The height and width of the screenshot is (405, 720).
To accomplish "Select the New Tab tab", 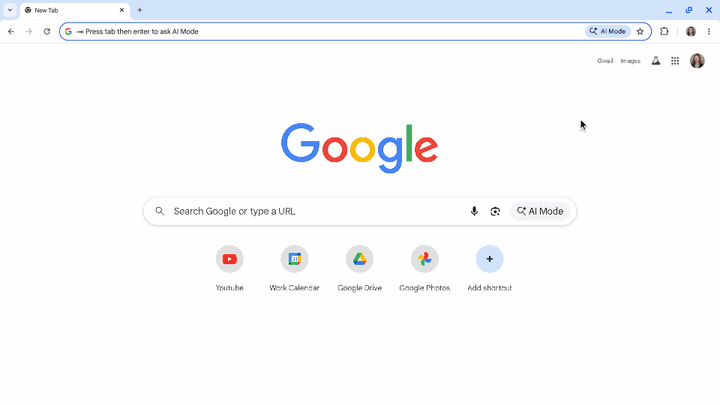I will pos(74,10).
